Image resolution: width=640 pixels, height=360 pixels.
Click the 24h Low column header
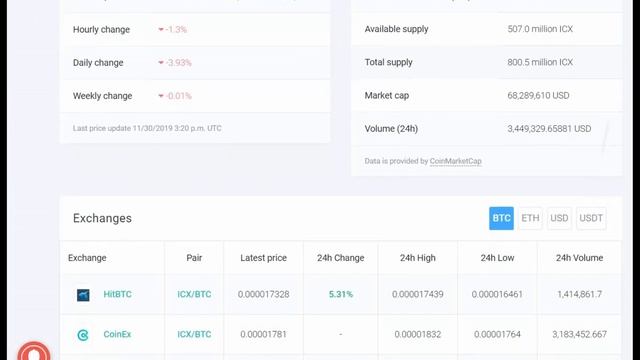pyautogui.click(x=497, y=258)
